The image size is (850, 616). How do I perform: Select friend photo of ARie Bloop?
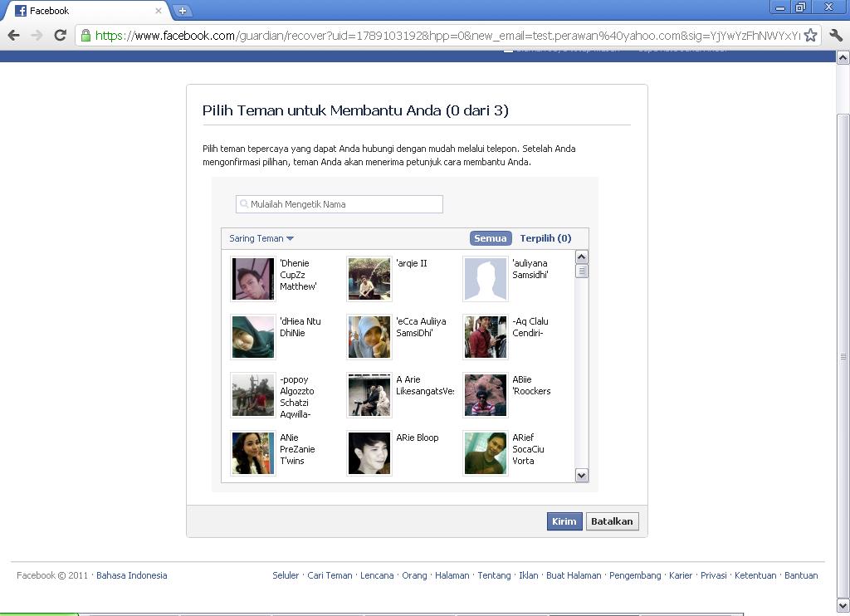pyautogui.click(x=369, y=452)
